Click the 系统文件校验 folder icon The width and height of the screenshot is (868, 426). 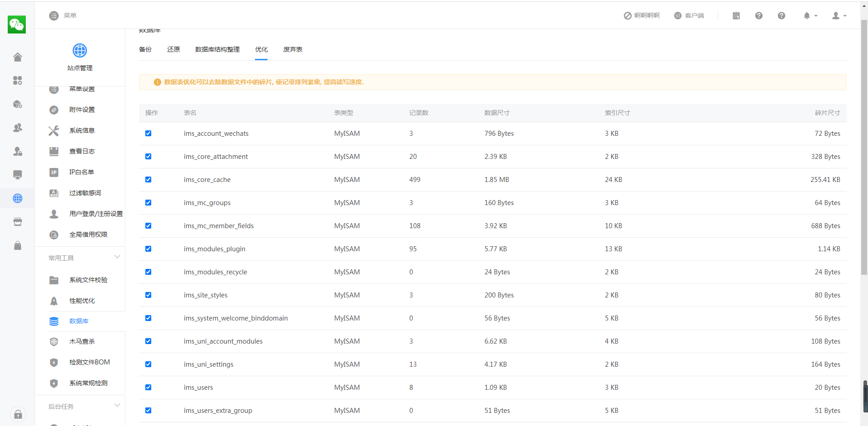pyautogui.click(x=54, y=280)
